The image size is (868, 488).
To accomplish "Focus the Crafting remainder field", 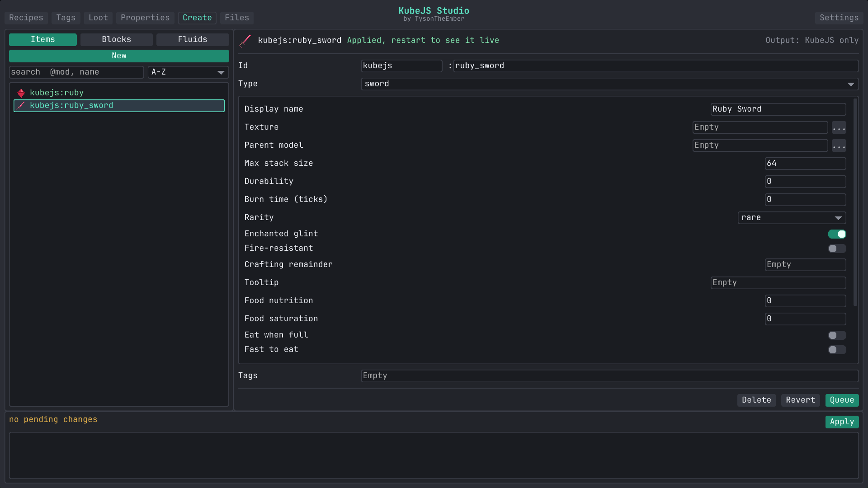I will (x=805, y=265).
